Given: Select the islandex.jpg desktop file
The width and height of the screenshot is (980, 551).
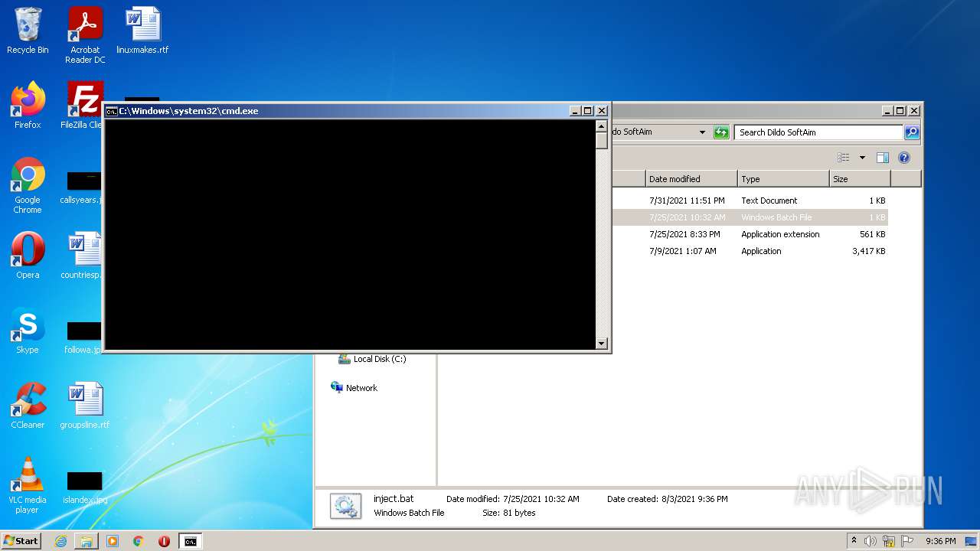Looking at the screenshot, I should [84, 487].
